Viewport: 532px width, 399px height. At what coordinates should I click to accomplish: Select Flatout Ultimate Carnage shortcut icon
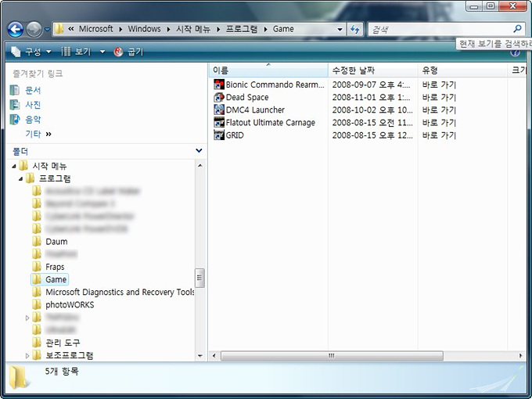219,123
